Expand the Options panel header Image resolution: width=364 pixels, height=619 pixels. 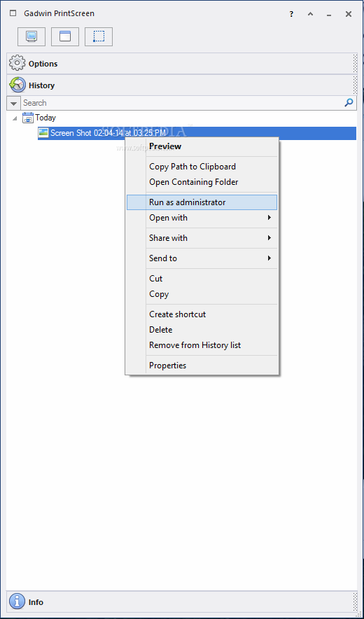click(x=182, y=64)
